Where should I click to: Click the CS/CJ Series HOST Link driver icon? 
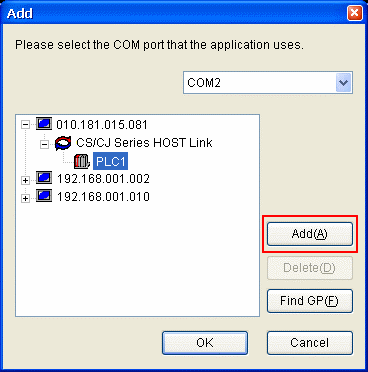coord(63,143)
